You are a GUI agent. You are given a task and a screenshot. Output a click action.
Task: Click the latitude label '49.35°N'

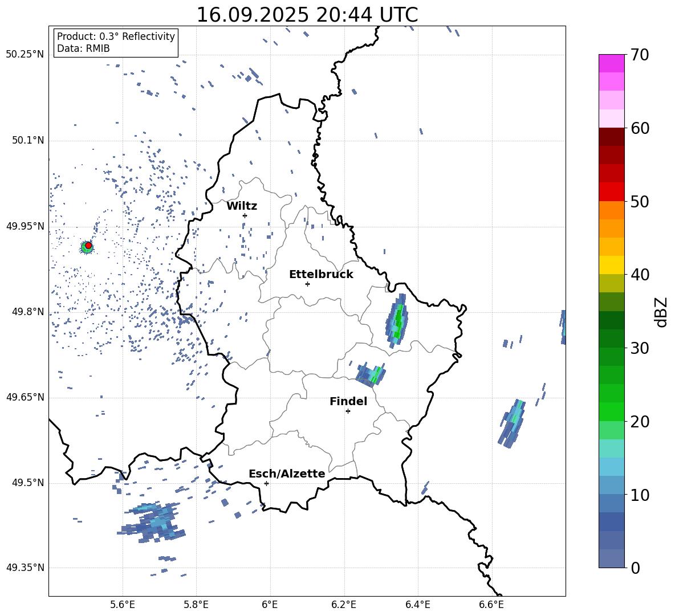click(x=25, y=568)
